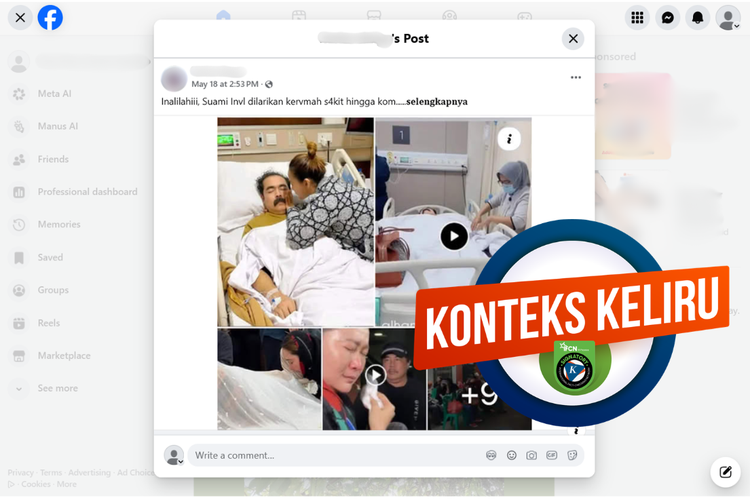Open the Privacy footer link
Screen dimensions: 750x500
coord(21,473)
